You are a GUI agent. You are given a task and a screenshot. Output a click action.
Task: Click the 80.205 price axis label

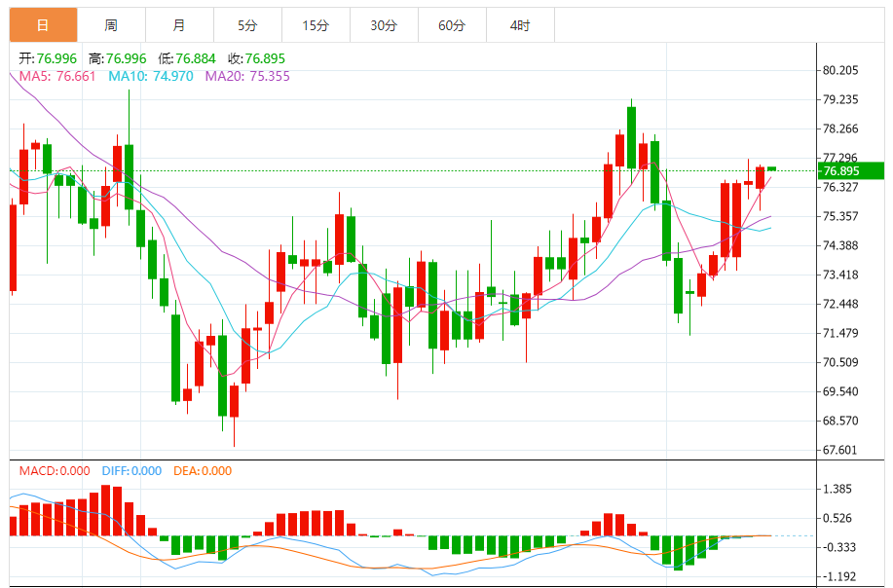click(x=840, y=71)
